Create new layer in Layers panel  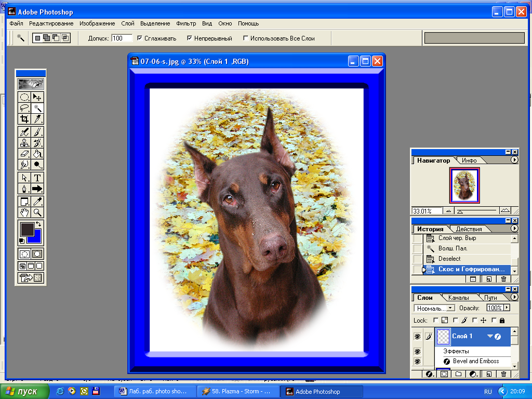(489, 374)
